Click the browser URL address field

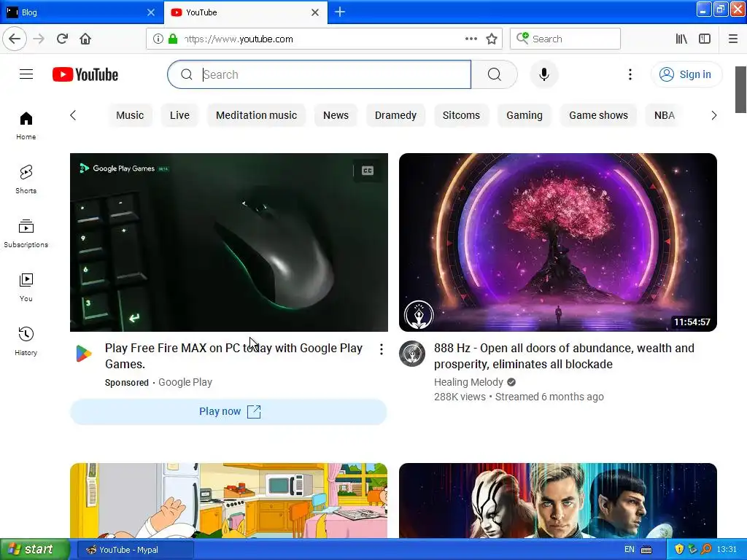pyautogui.click(x=324, y=39)
